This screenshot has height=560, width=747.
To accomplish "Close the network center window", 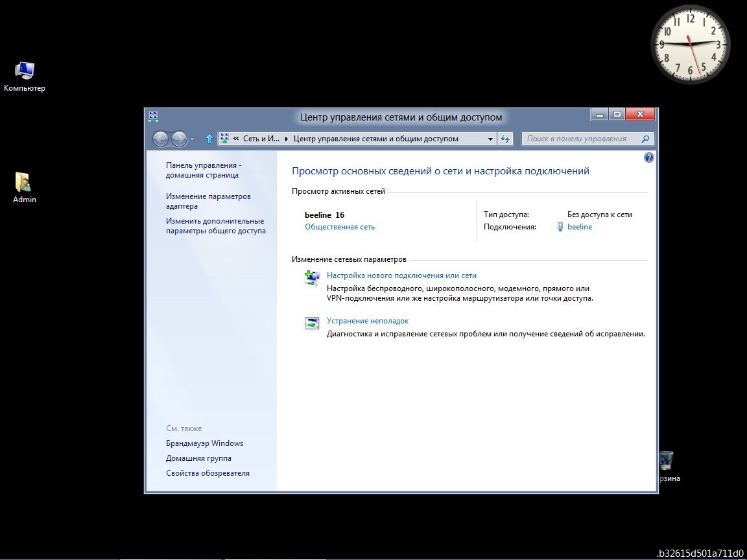I will [x=640, y=114].
